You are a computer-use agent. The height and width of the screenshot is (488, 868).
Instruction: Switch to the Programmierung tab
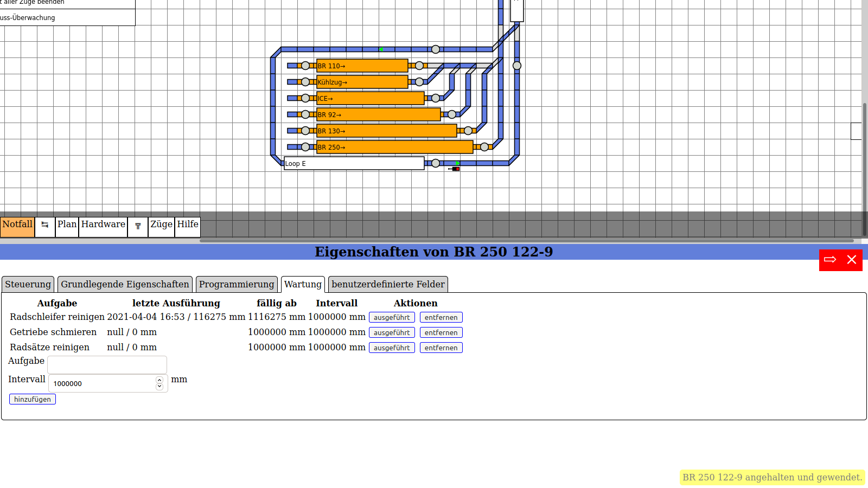[237, 284]
